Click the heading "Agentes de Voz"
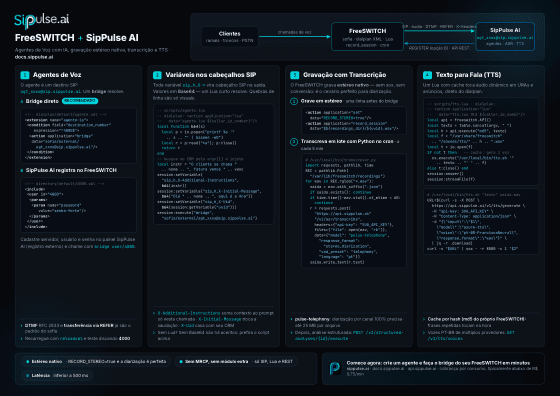Viewport: 560px width, 396px height. coord(57,75)
